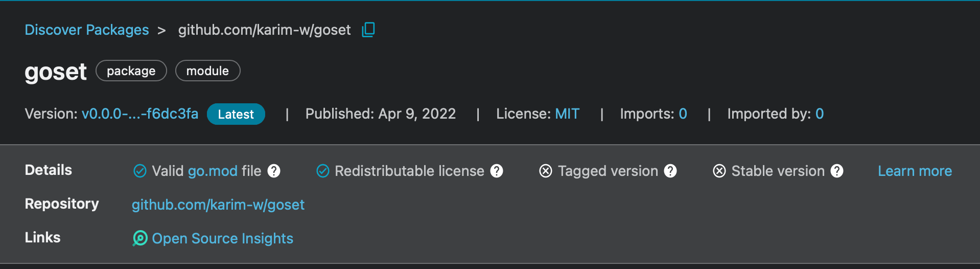Open version v0.0.0-...-f6dc3fa link

(140, 114)
